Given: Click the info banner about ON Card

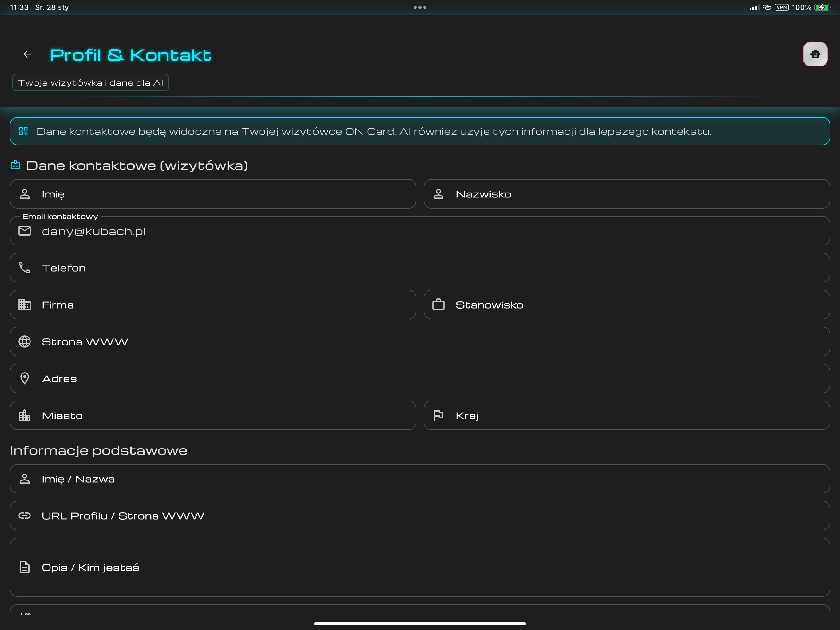Looking at the screenshot, I should pos(420,131).
